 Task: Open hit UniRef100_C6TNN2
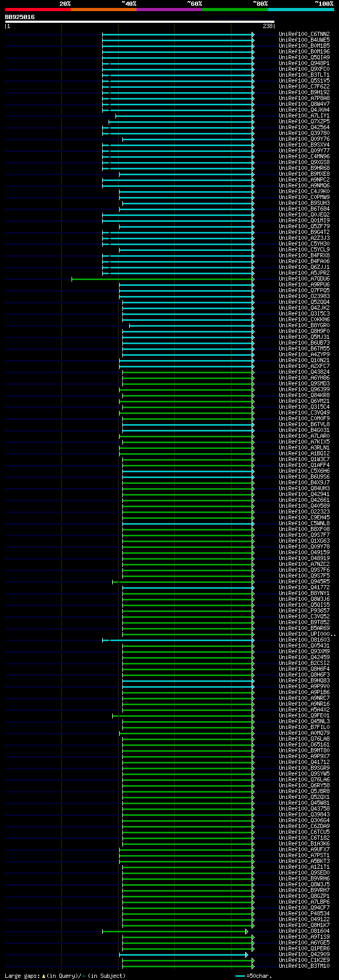pos(304,34)
